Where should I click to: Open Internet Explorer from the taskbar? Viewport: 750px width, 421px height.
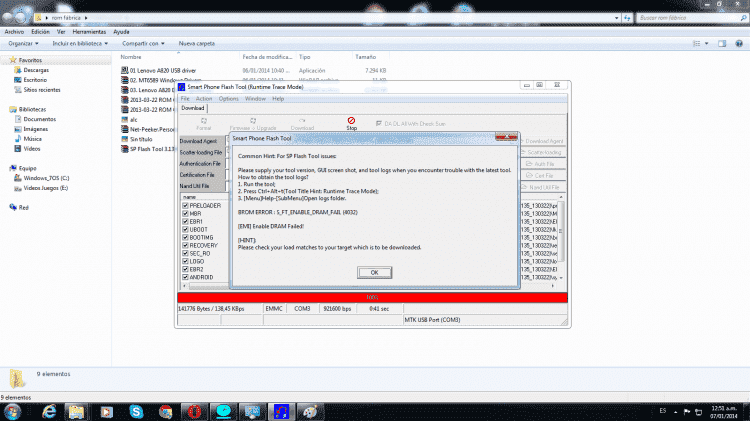coord(49,411)
